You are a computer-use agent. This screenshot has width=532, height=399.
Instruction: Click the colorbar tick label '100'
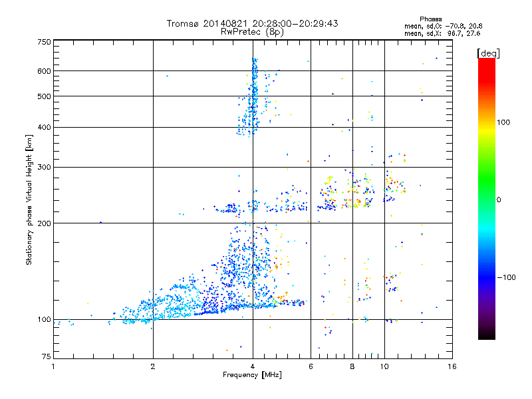[503, 122]
